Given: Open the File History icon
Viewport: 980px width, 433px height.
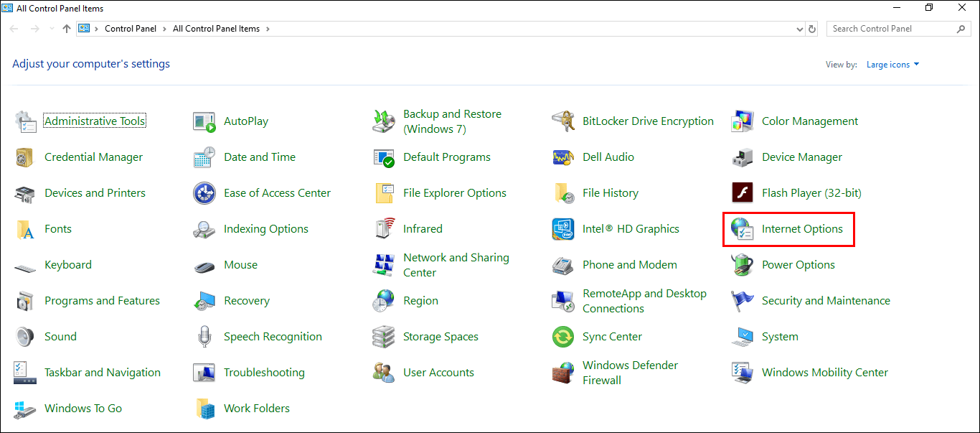Looking at the screenshot, I should tap(563, 193).
